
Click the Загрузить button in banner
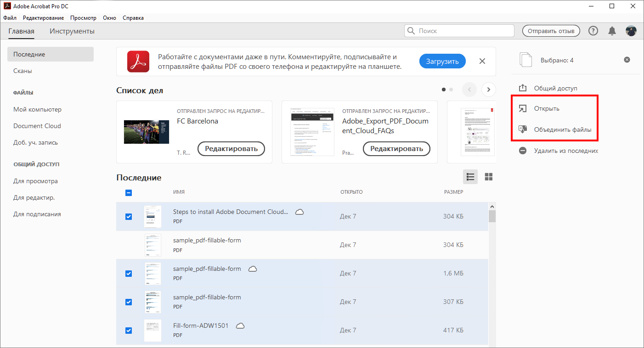pyautogui.click(x=442, y=61)
